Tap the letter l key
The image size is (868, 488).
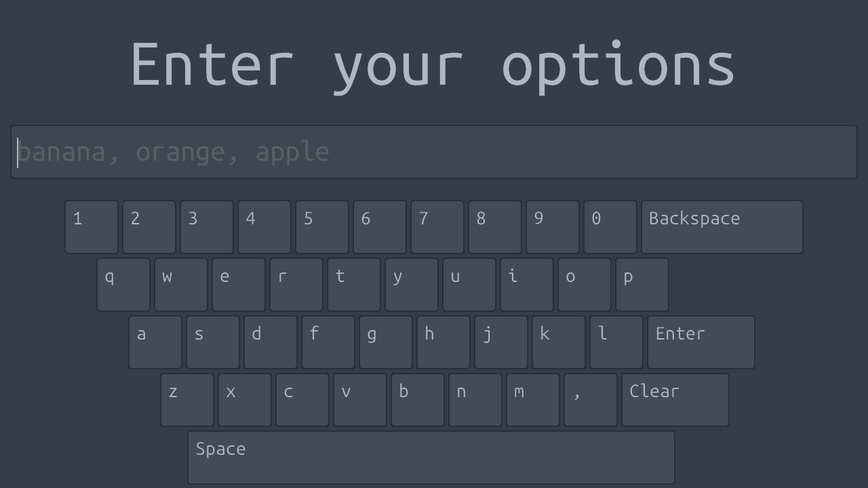click(616, 342)
